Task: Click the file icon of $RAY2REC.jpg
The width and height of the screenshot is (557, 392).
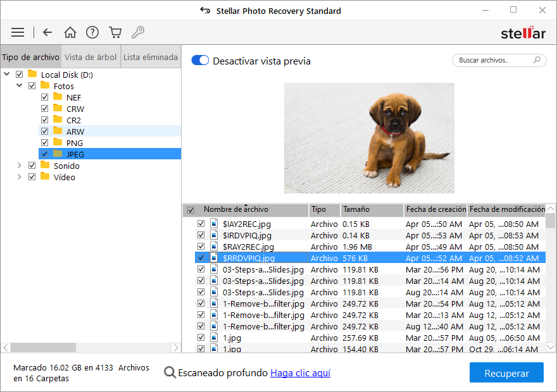Action: coord(214,246)
